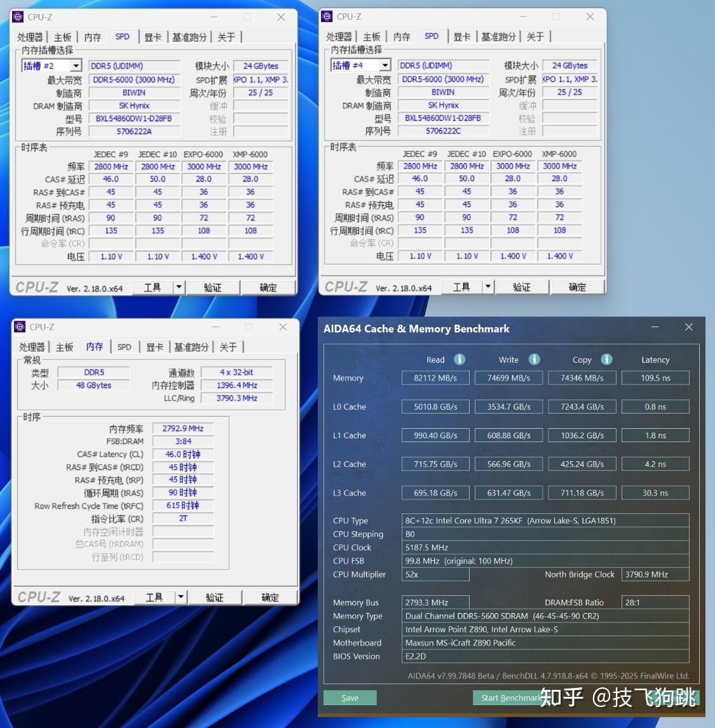Click the CPU-Z app icon in the memory tab window

click(20, 327)
